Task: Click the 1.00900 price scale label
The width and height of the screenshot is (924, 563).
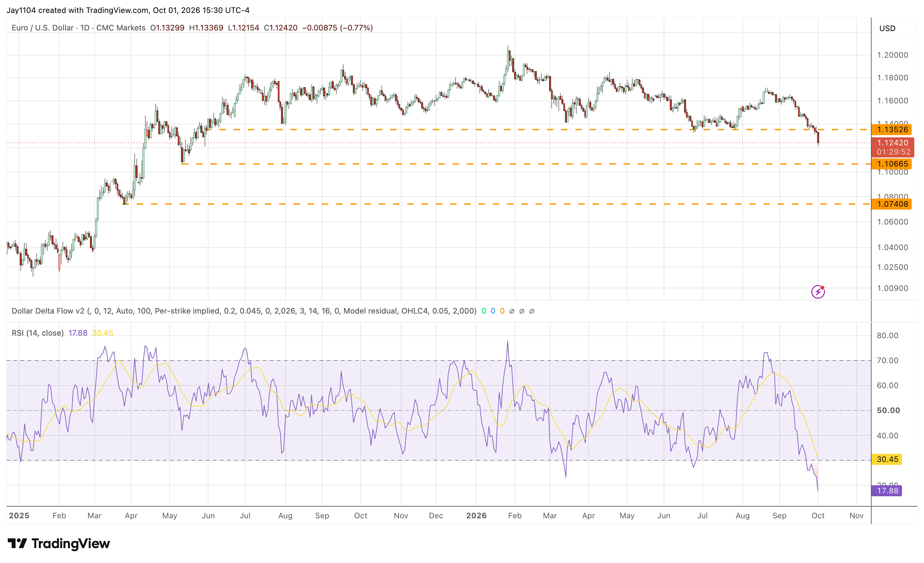Action: [x=893, y=288]
